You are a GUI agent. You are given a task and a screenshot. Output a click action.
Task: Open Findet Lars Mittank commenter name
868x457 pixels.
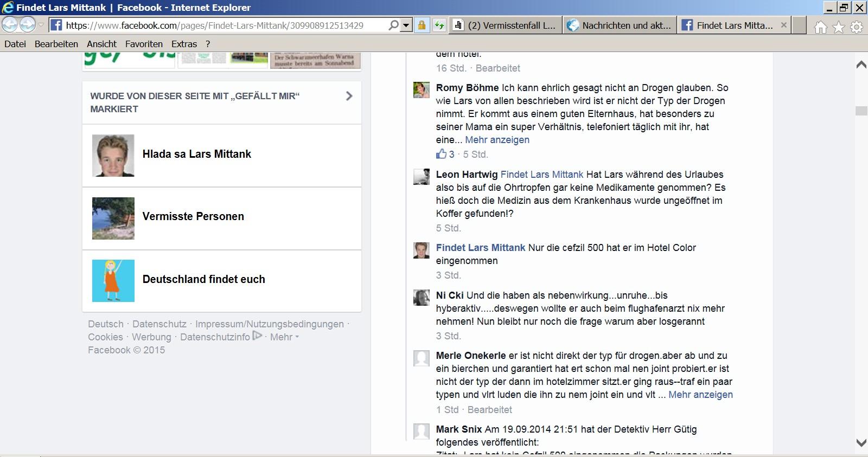tap(481, 248)
